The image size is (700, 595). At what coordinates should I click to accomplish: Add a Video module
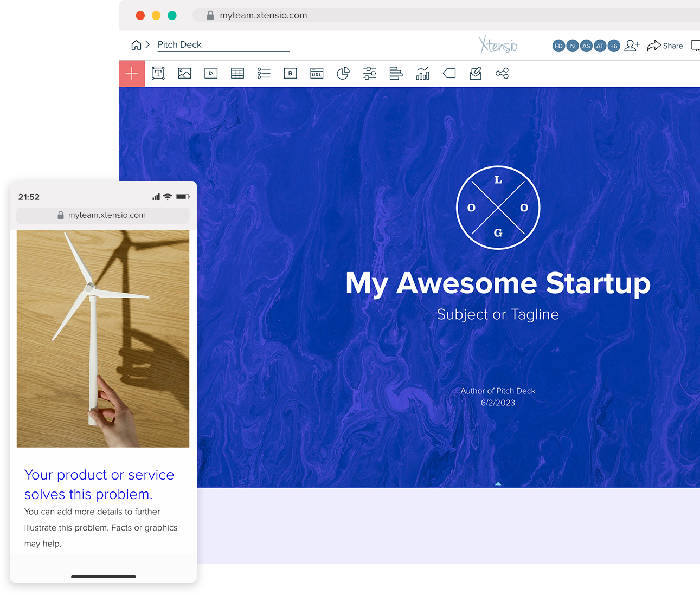(211, 73)
